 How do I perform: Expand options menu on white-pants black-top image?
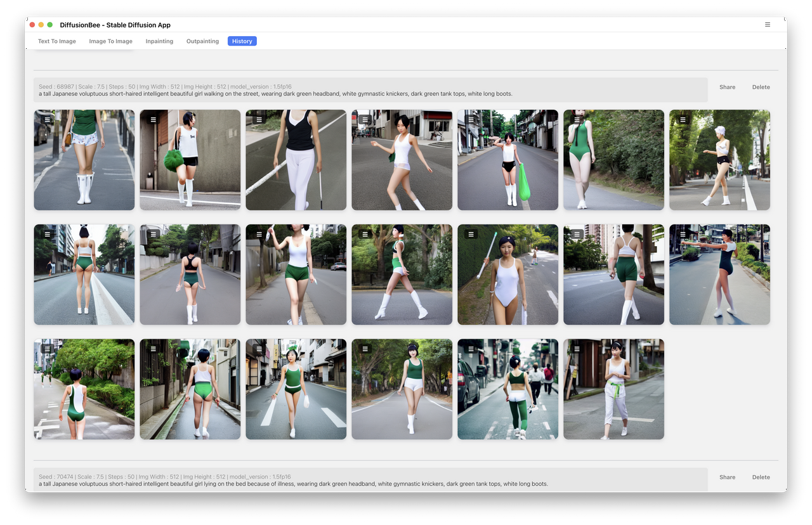click(259, 119)
